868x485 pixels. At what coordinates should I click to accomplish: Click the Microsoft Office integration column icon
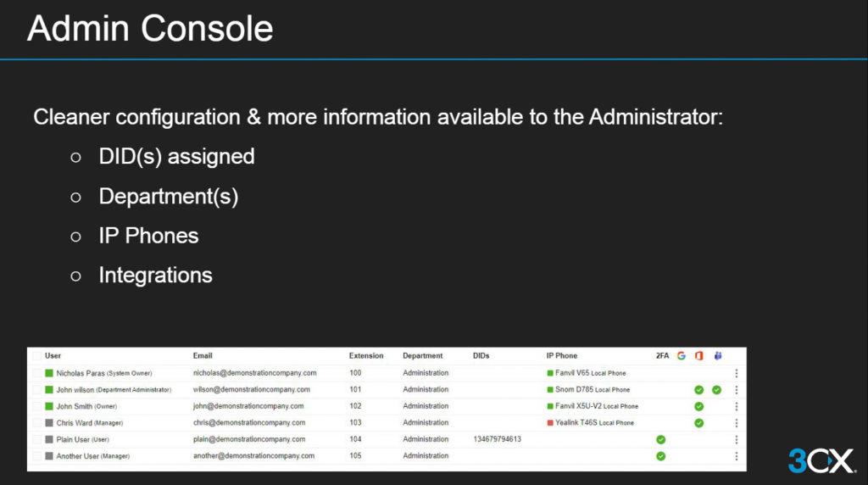pyautogui.click(x=698, y=356)
